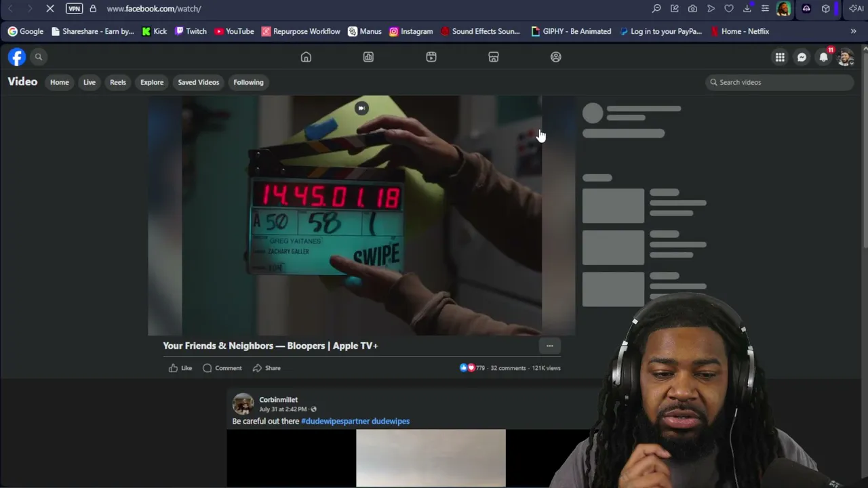The height and width of the screenshot is (488, 868).
Task: Open the browser zoom-out magnifier icon
Action: point(656,9)
